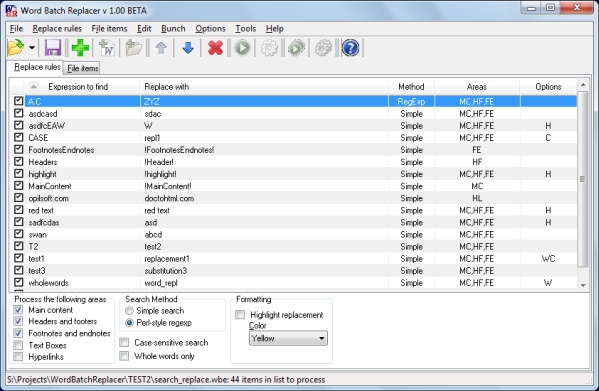Move selected rule down with blue arrow

(188, 48)
